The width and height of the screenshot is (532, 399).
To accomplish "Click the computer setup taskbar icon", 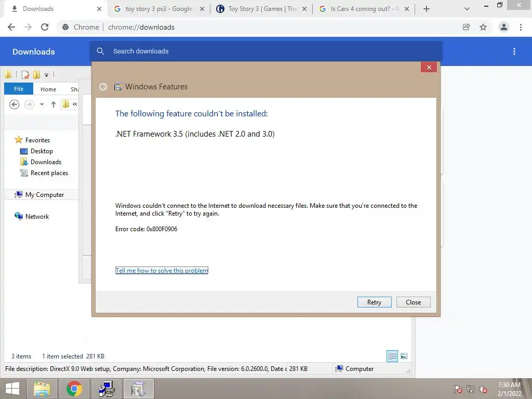I will [106, 389].
